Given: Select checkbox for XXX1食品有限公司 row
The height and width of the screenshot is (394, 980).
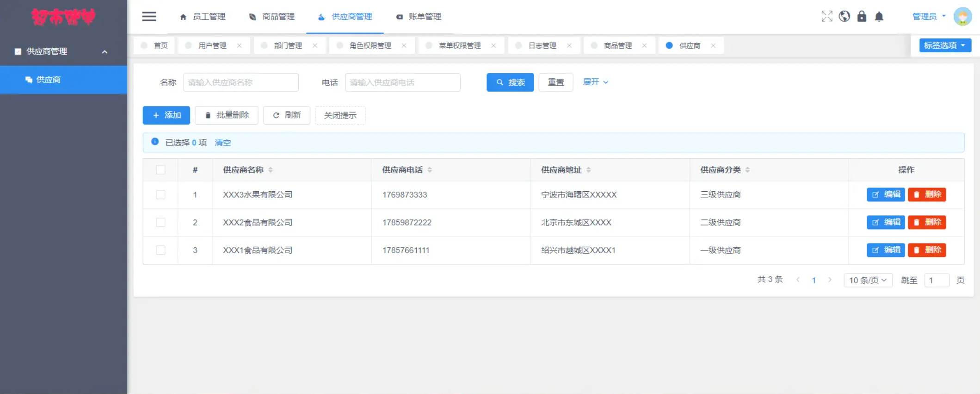Looking at the screenshot, I should (x=160, y=250).
